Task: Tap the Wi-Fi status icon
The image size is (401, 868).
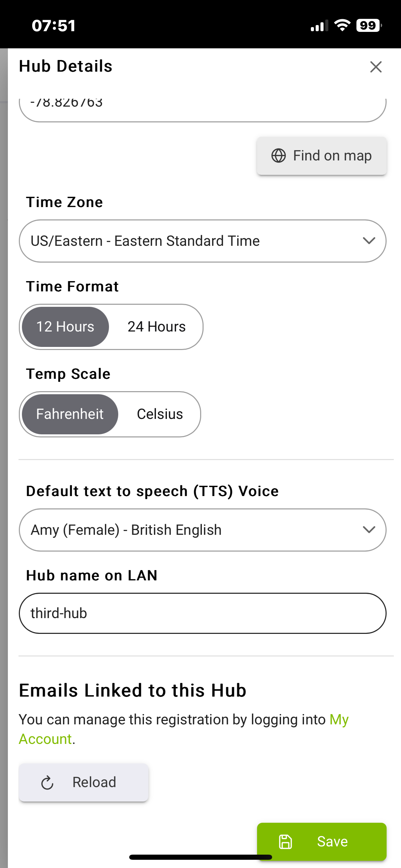Action: click(342, 25)
